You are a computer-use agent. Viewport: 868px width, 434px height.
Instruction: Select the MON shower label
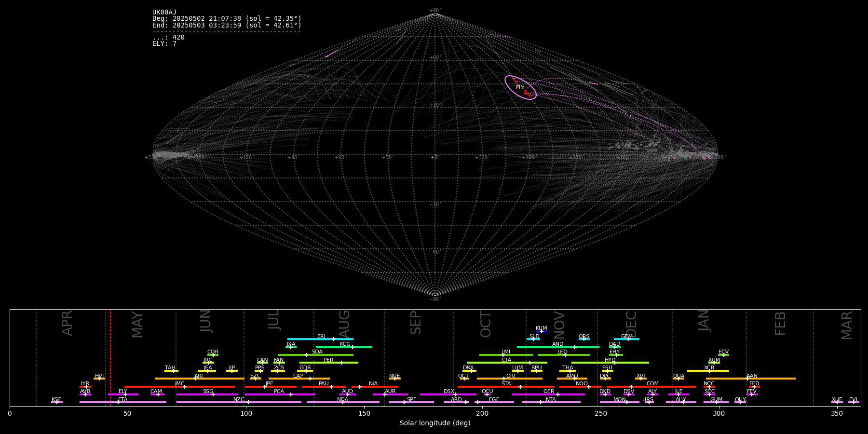tap(620, 399)
